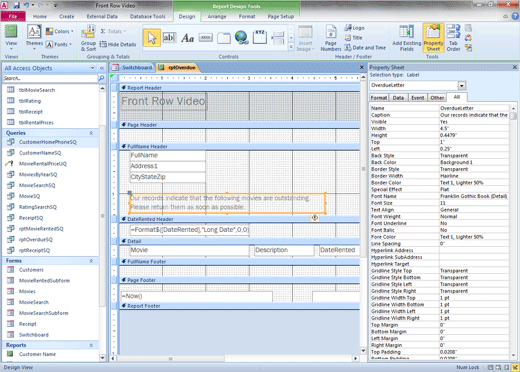
Task: Click the Back Color property value
Action: 474,162
